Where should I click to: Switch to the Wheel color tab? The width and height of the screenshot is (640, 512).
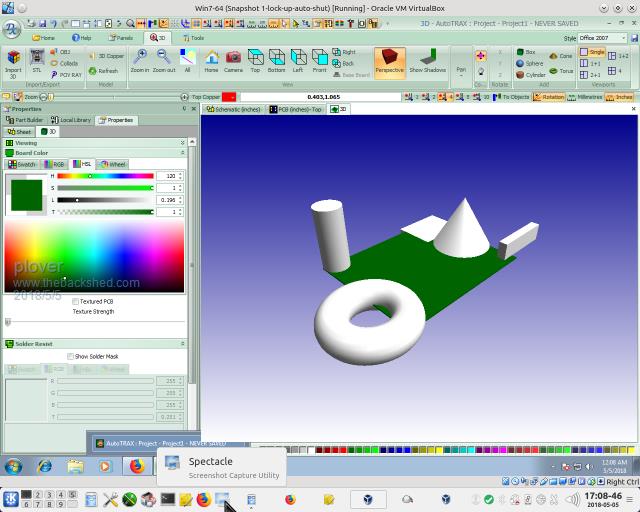(x=112, y=164)
